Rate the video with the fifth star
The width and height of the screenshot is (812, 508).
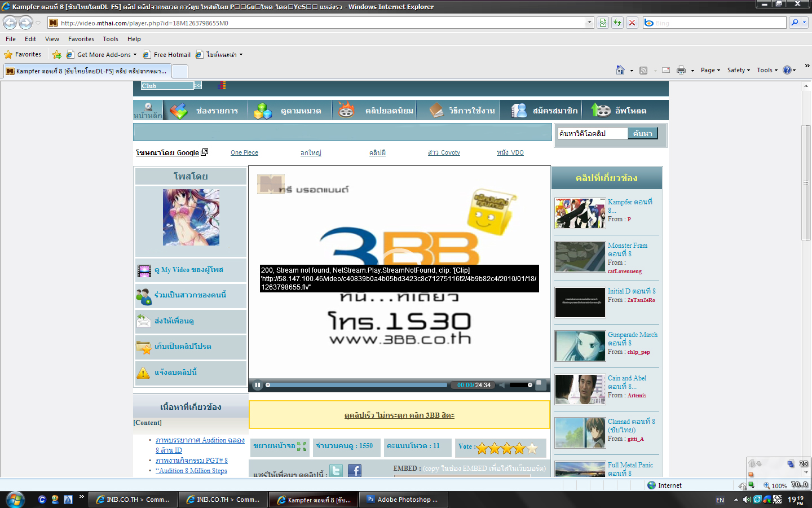point(532,449)
